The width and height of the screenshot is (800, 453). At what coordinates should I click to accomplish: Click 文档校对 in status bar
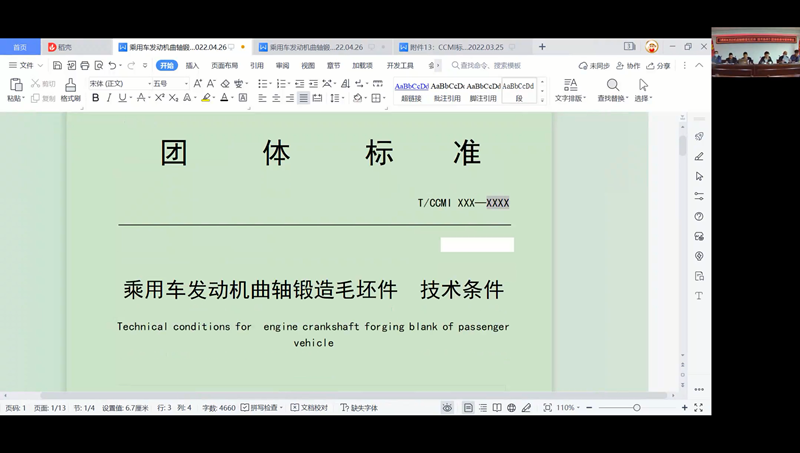pos(309,408)
